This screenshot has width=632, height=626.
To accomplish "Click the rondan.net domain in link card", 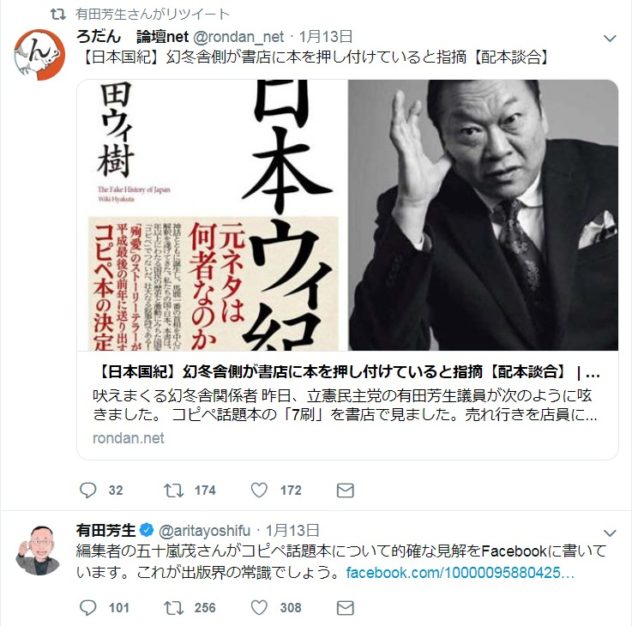I will tap(128, 438).
